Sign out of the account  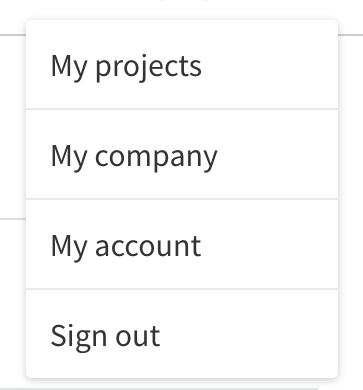(182, 334)
